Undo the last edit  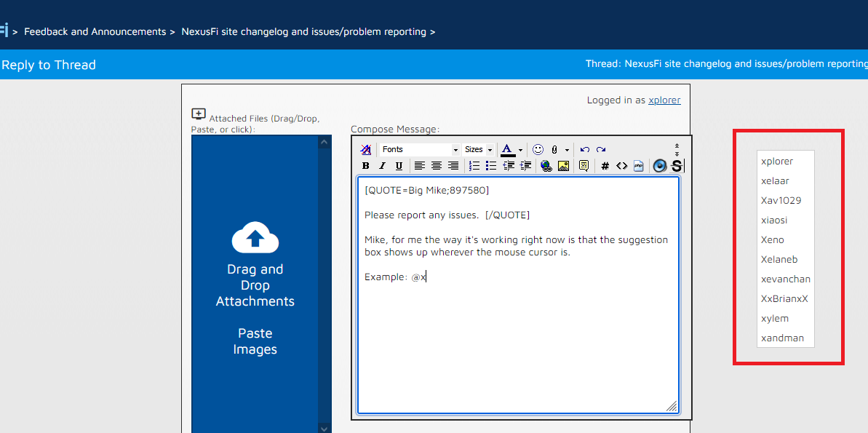584,149
